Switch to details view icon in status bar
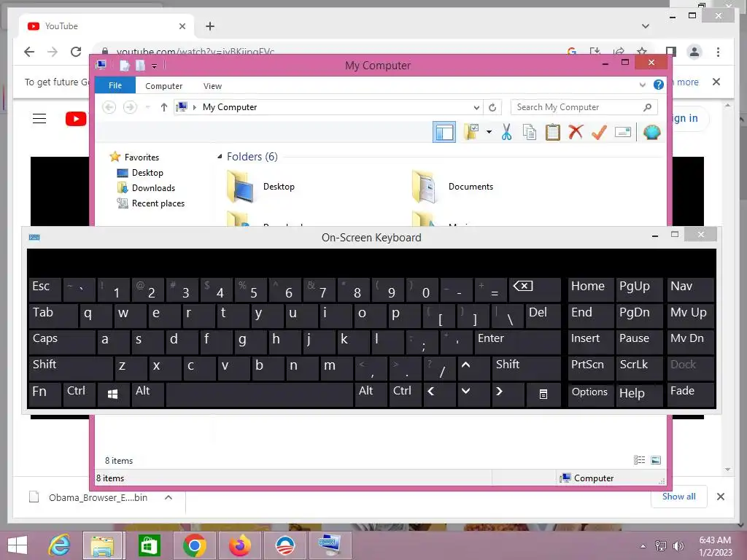The height and width of the screenshot is (560, 747). (639, 460)
